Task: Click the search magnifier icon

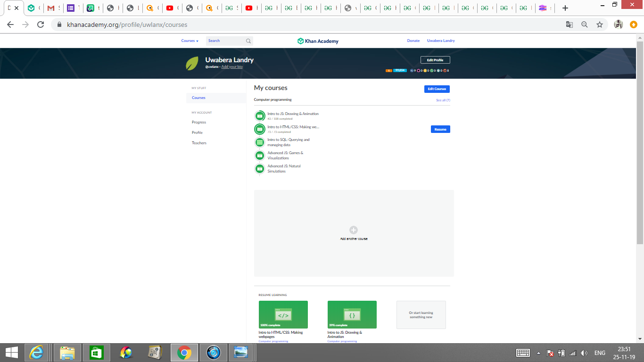Action: coord(248,41)
